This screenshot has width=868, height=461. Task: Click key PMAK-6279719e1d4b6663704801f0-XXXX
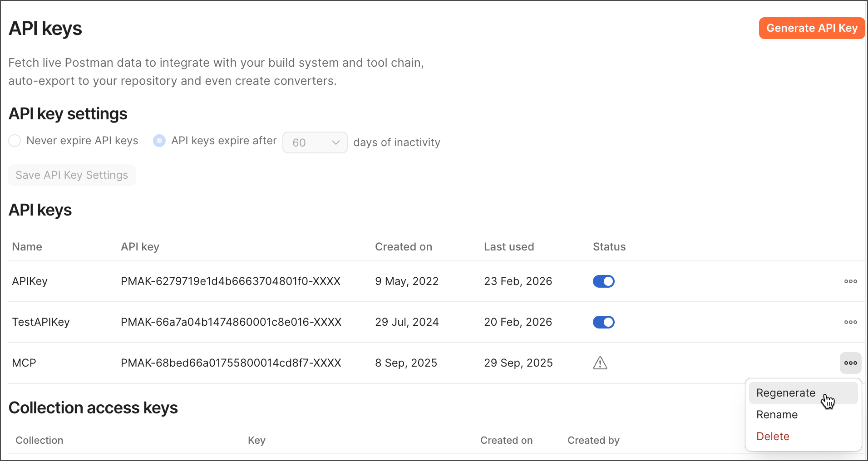[x=231, y=281]
